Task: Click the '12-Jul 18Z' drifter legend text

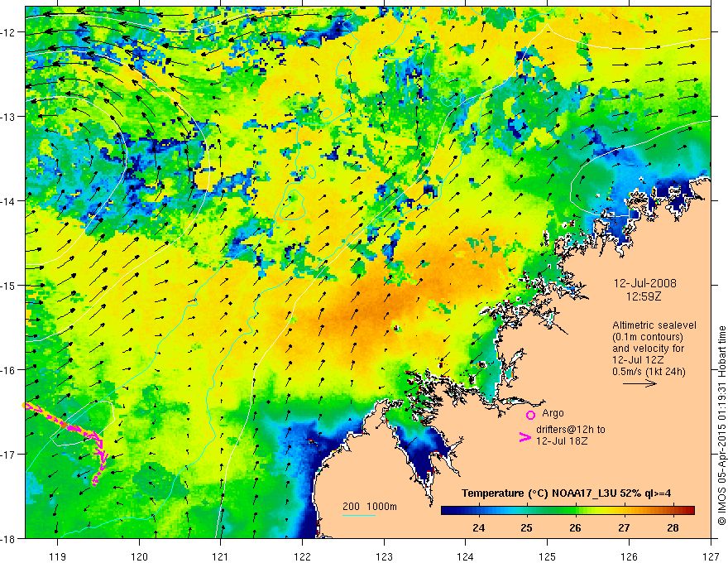Action: click(562, 440)
